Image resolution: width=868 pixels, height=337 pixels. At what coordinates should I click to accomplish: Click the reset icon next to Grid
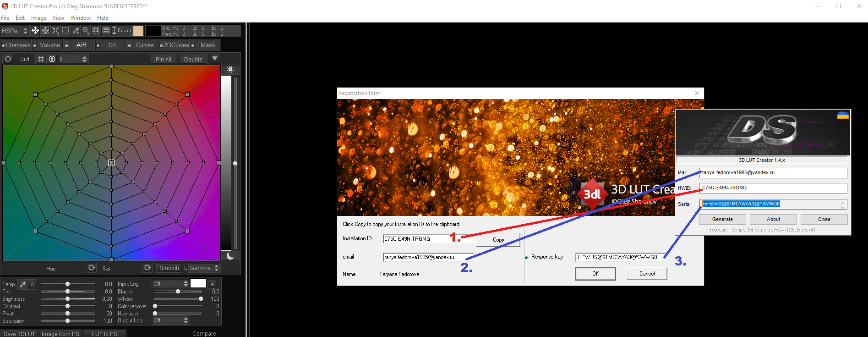8,59
